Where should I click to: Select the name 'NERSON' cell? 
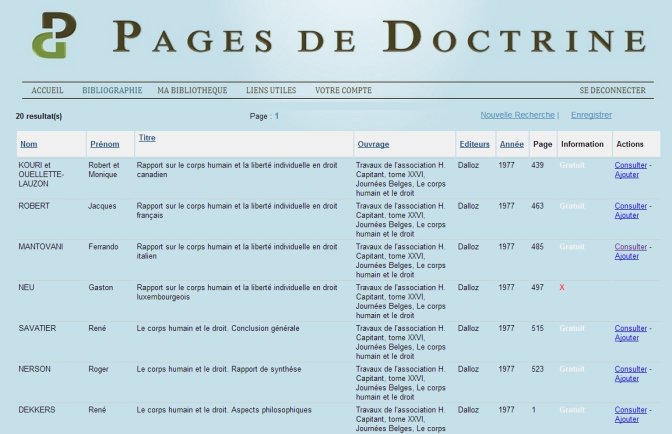coord(34,368)
